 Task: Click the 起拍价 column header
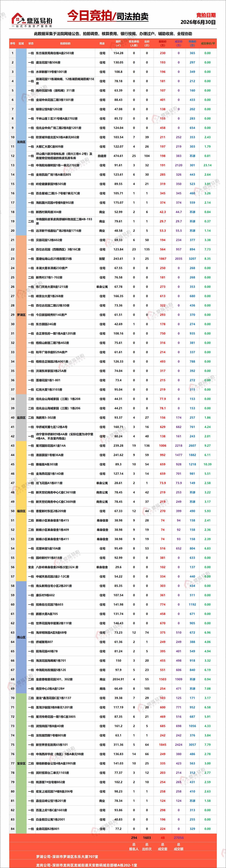(162, 43)
